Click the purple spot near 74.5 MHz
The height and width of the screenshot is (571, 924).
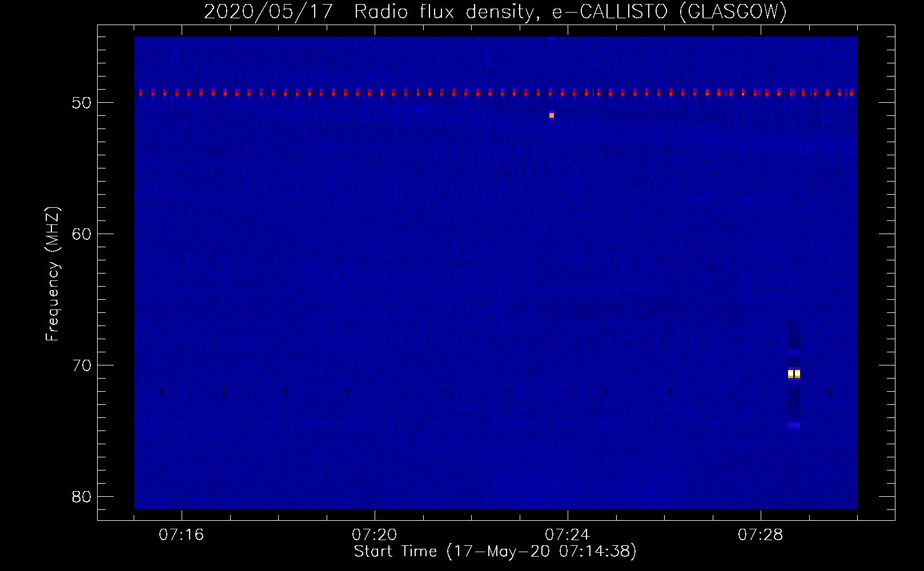794,425
